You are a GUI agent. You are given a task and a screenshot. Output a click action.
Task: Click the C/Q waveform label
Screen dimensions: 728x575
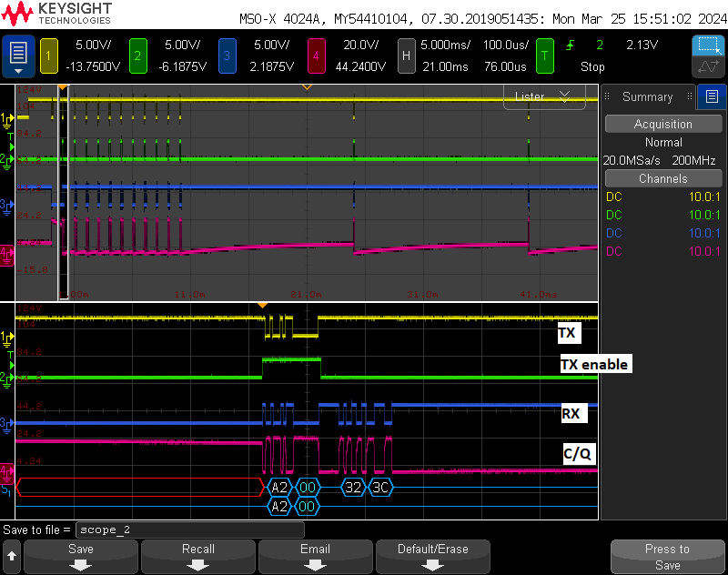pyautogui.click(x=577, y=453)
